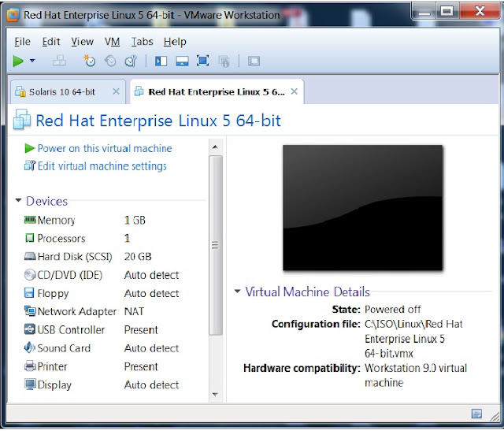The width and height of the screenshot is (504, 431).
Task: Select the Network Adapter device
Action: click(x=77, y=311)
